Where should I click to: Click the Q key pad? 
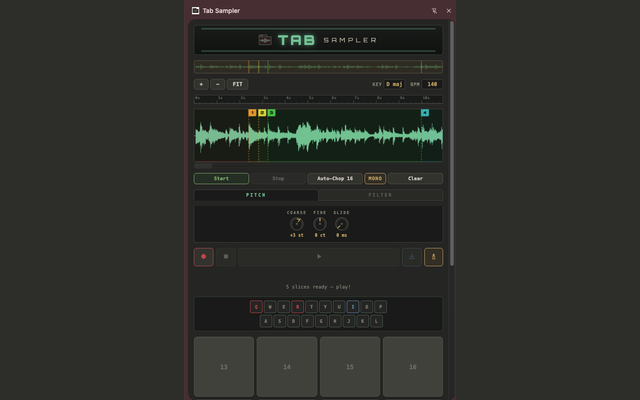256,307
